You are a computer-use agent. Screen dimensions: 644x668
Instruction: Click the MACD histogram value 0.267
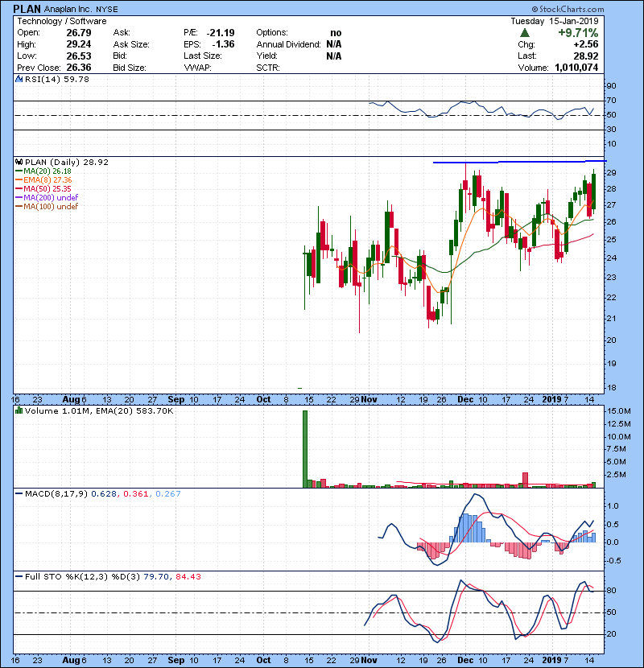(168, 494)
